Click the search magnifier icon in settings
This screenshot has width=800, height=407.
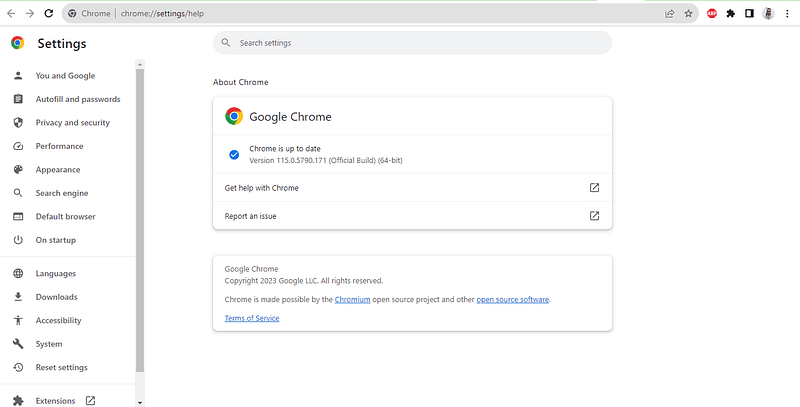tap(226, 43)
